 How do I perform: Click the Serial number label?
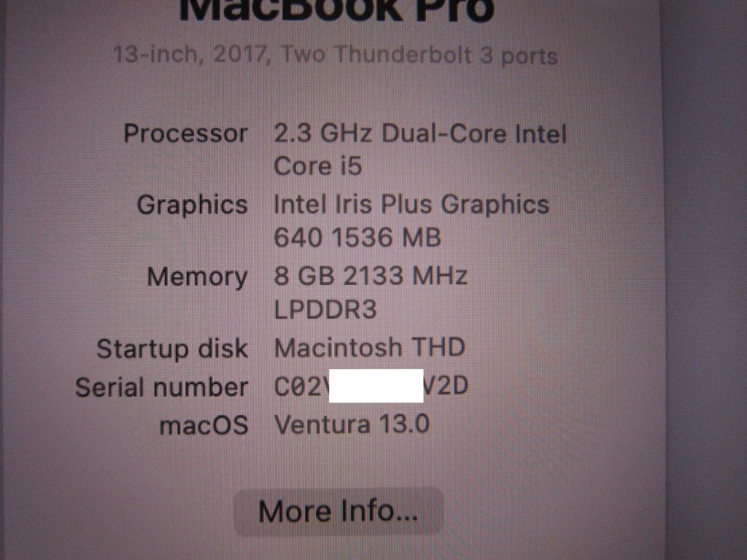coord(161,387)
